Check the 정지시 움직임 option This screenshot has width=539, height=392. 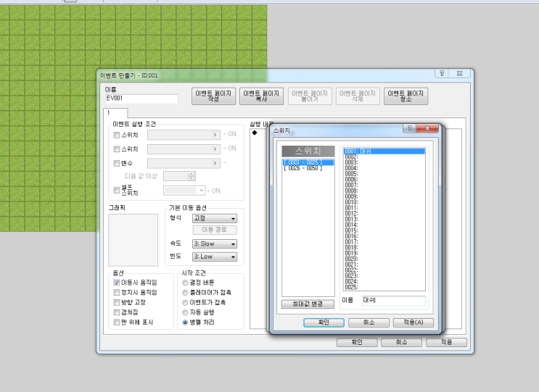pos(117,292)
